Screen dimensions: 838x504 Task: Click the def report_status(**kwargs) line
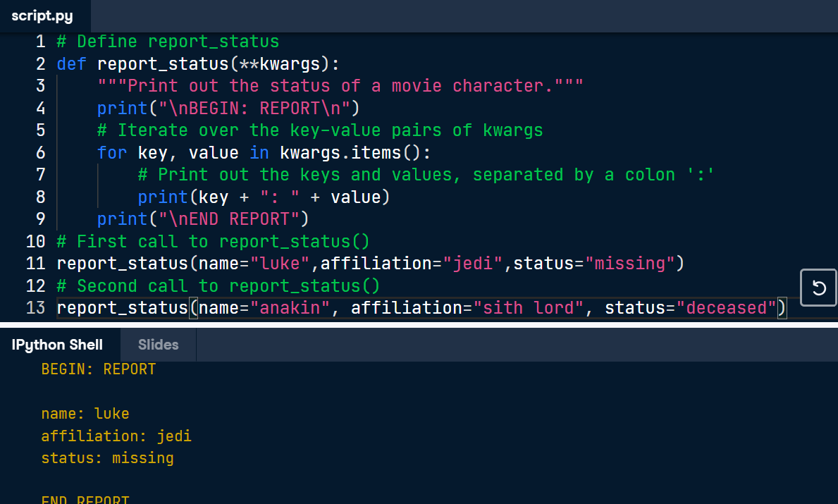click(198, 64)
